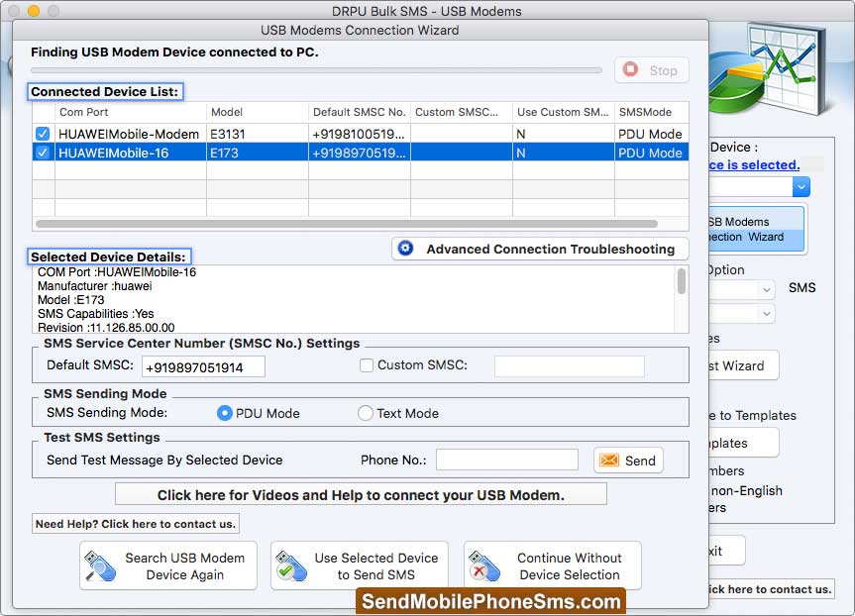Click Search USB Modem Device Again
Image resolution: width=855 pixels, height=616 pixels.
click(168, 565)
